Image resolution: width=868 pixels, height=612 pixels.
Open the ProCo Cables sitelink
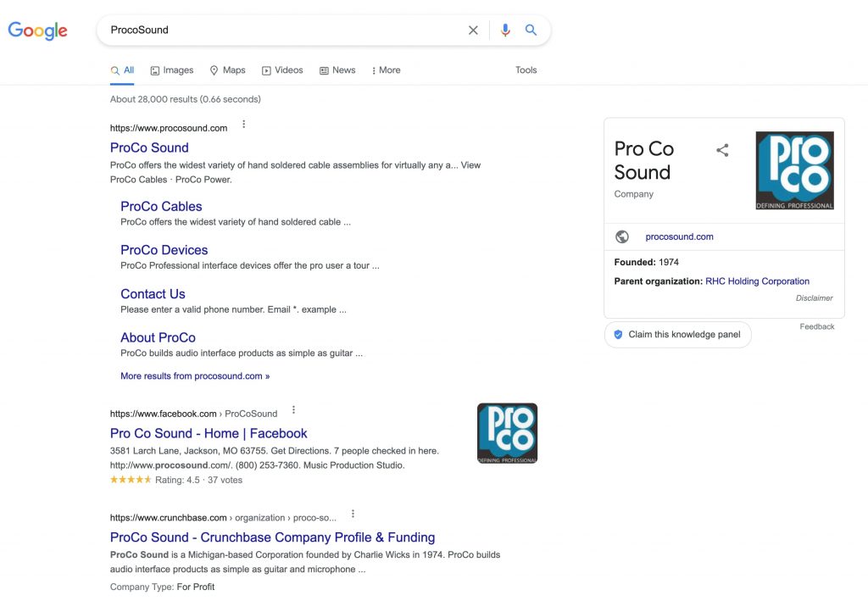tap(161, 206)
